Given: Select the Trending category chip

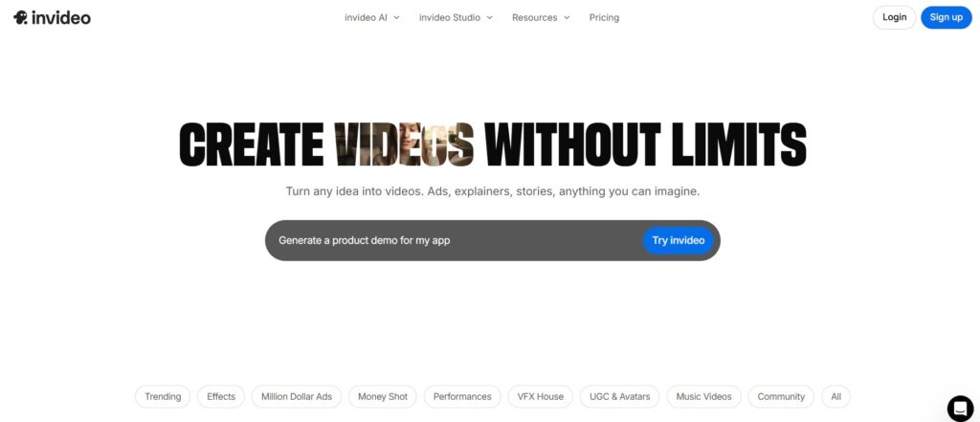Looking at the screenshot, I should pos(163,396).
